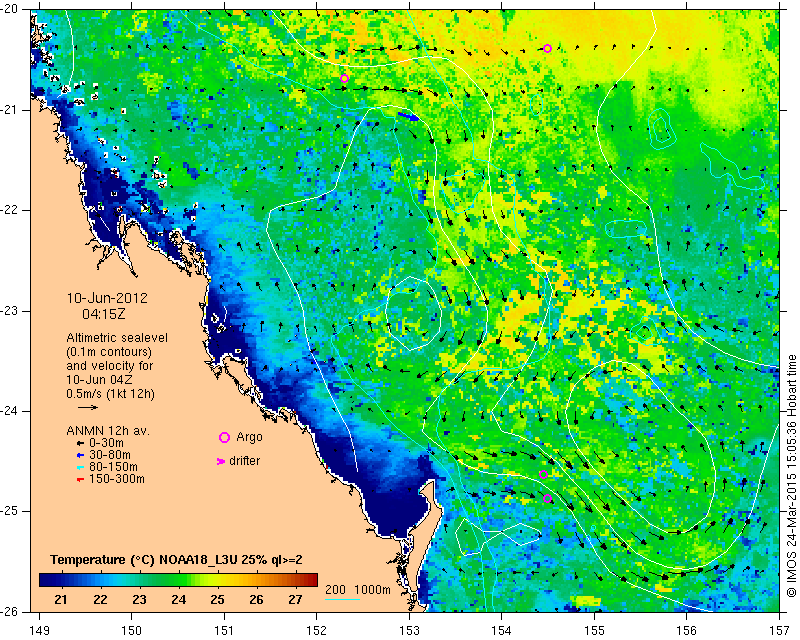Click the longitude axis label 155
Screen dimensions: 800x640
(594, 631)
